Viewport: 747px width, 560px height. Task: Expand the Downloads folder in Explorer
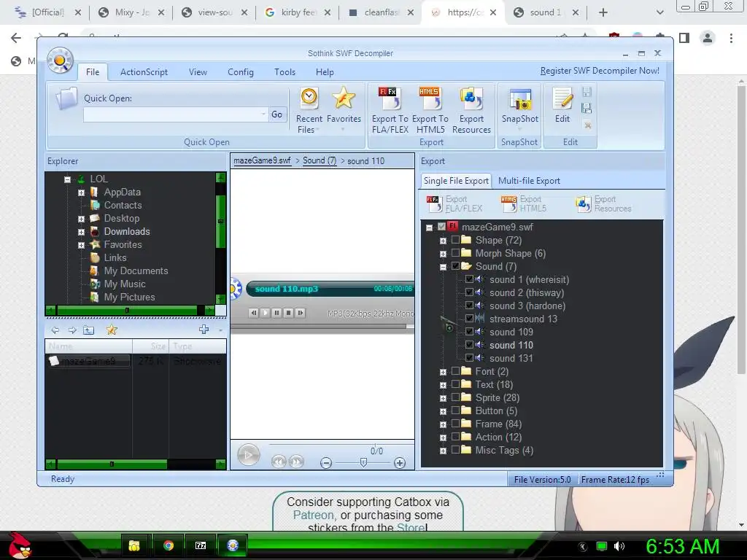click(x=81, y=233)
